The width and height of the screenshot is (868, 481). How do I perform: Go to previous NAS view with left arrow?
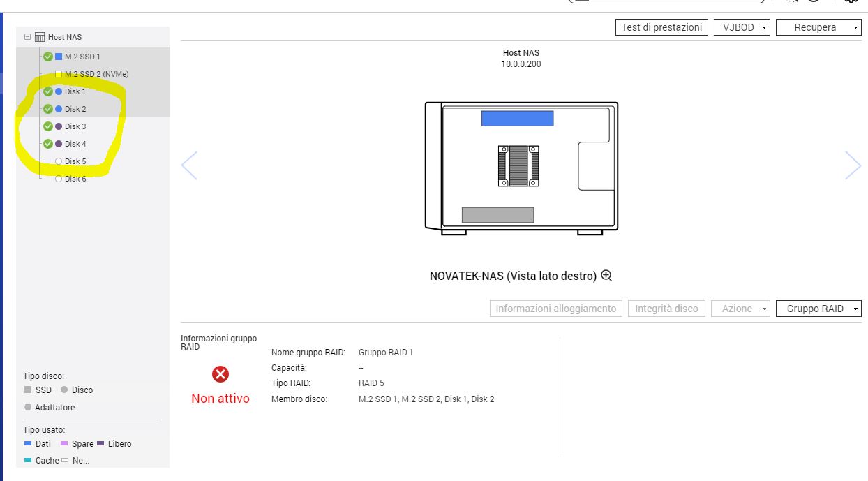point(189,165)
